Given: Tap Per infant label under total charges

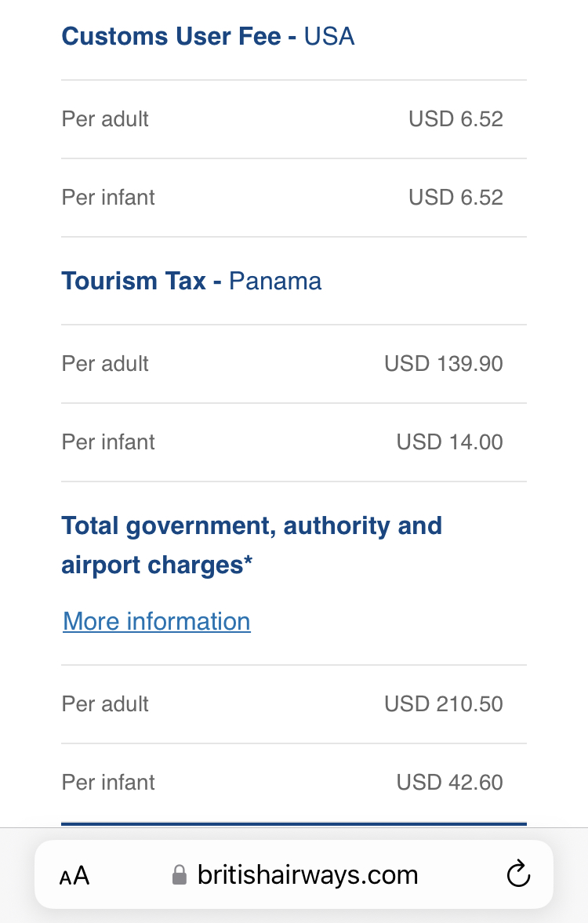Looking at the screenshot, I should [x=108, y=783].
